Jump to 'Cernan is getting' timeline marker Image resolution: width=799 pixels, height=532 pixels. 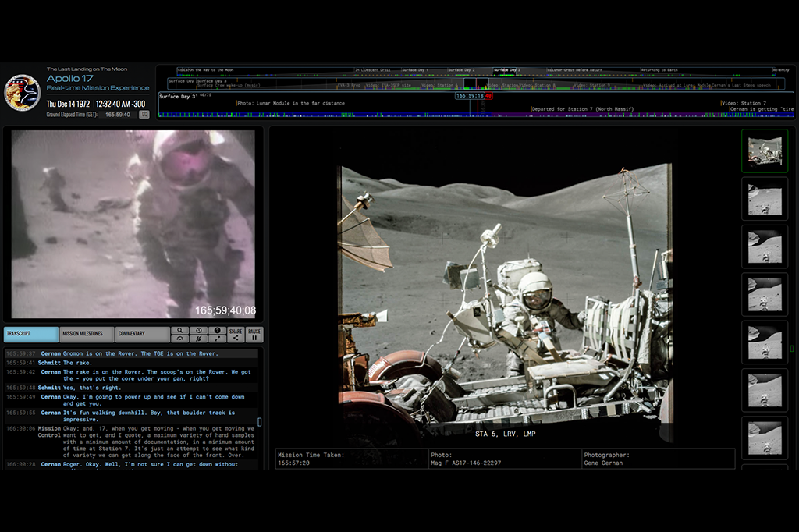762,109
